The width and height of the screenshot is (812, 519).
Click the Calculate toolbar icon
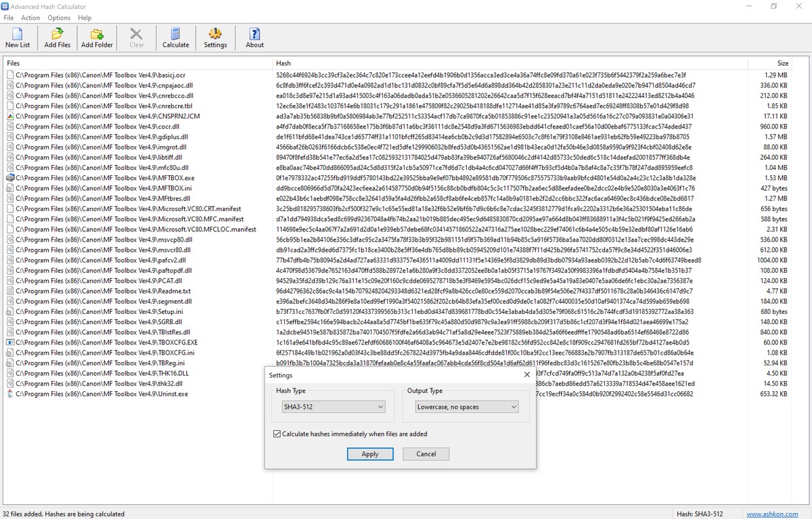click(x=176, y=38)
